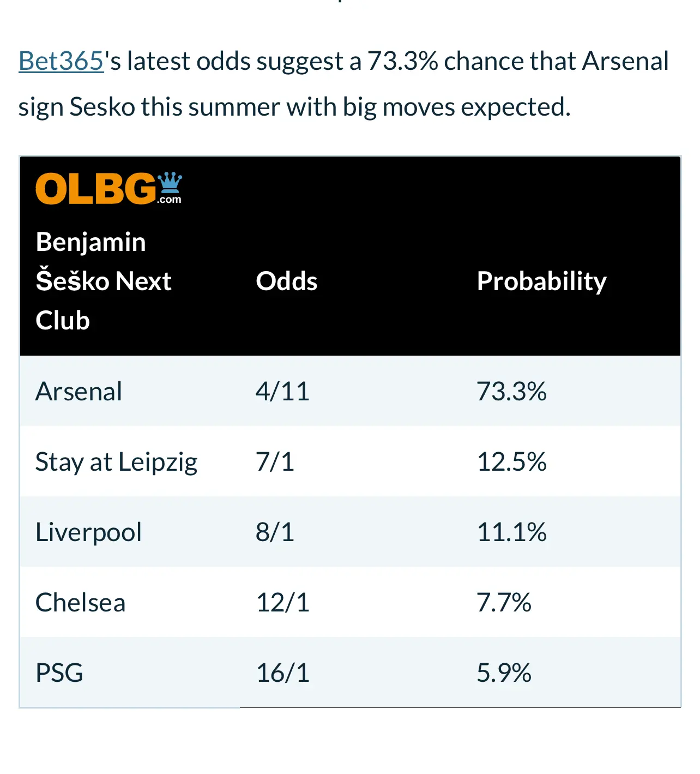The width and height of the screenshot is (700, 774).
Task: Click the 8/1 odds for Liverpool
Action: (x=275, y=532)
